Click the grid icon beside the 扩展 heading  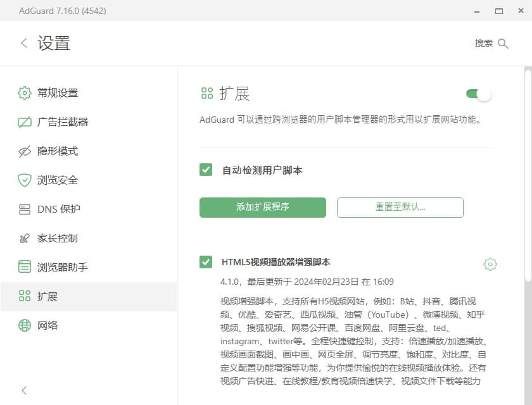tap(207, 93)
